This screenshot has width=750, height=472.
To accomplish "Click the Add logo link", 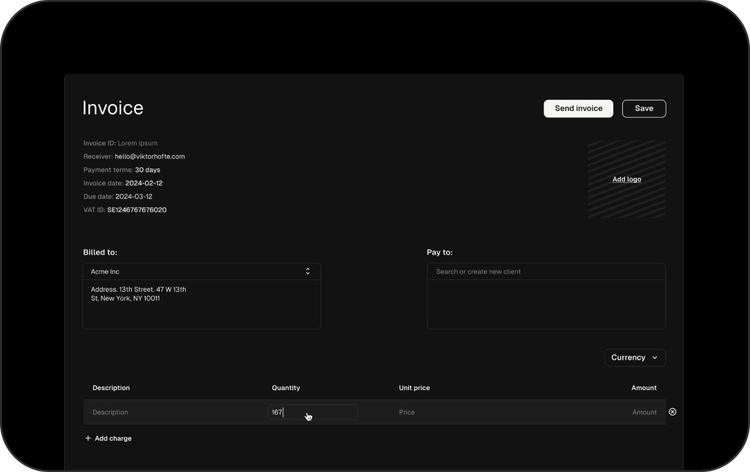I will tap(626, 179).
